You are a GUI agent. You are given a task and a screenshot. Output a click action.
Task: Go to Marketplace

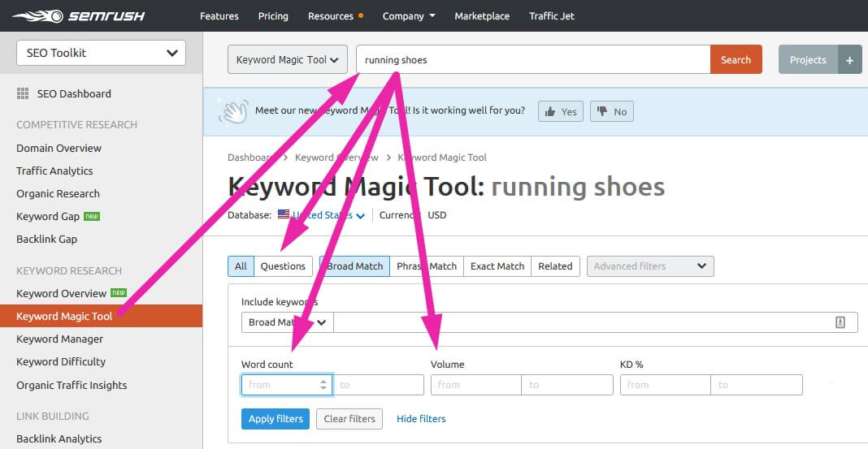pos(482,16)
